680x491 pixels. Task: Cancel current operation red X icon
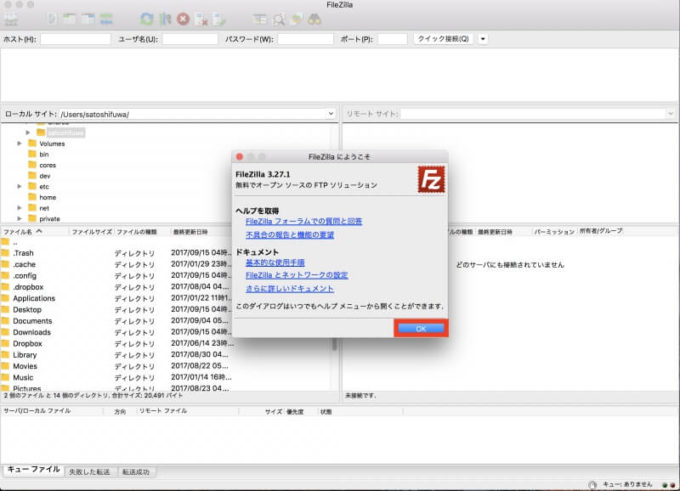pyautogui.click(x=183, y=19)
